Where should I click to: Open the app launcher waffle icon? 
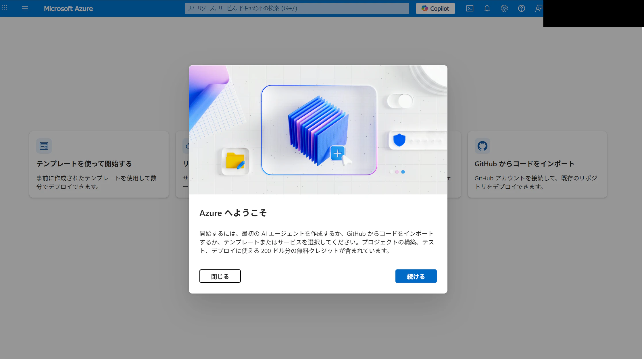click(x=5, y=8)
